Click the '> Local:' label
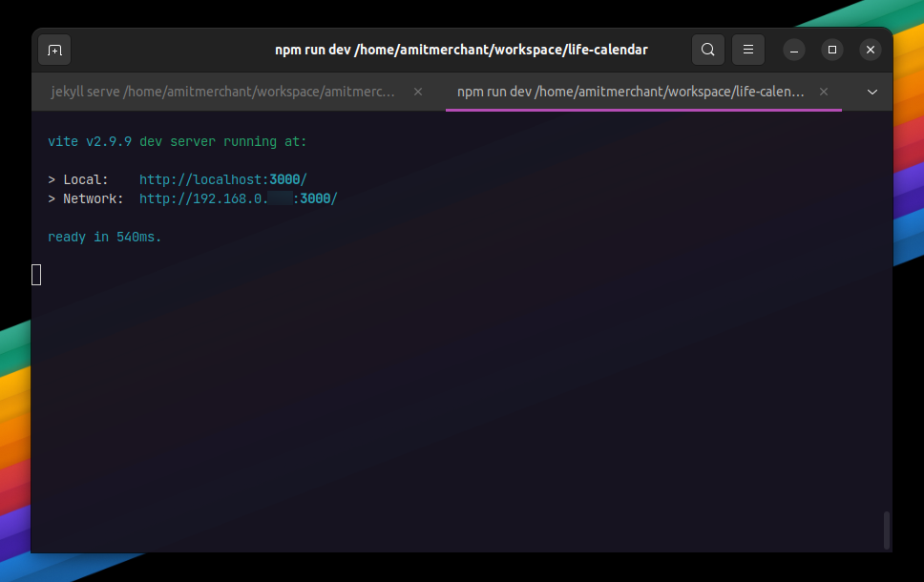Image resolution: width=924 pixels, height=582 pixels. tap(77, 179)
